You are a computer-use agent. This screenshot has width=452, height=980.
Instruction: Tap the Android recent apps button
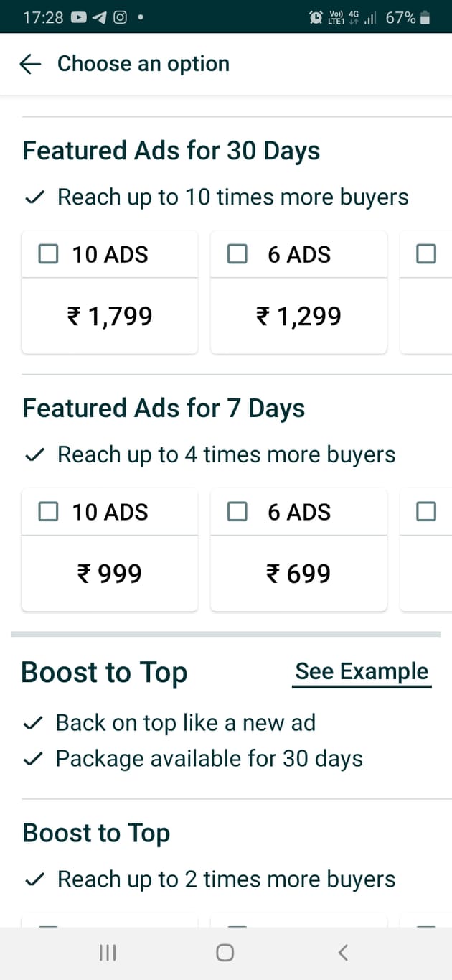pyautogui.click(x=106, y=953)
